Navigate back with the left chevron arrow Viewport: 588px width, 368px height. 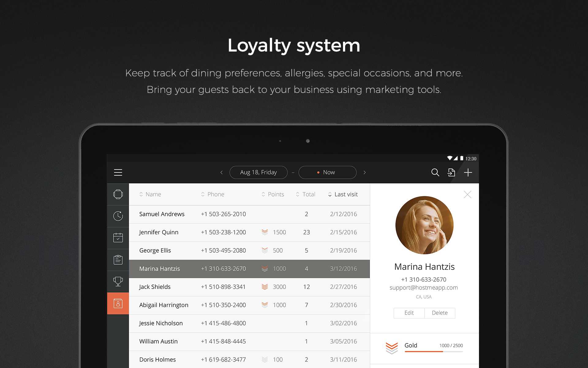(x=221, y=172)
